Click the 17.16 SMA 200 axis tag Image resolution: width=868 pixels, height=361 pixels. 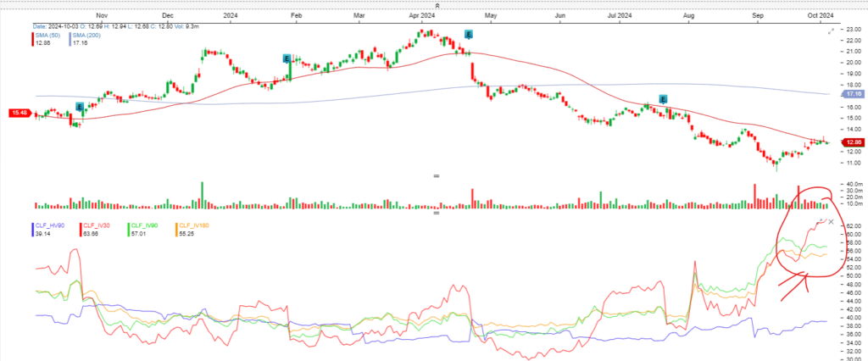(851, 95)
